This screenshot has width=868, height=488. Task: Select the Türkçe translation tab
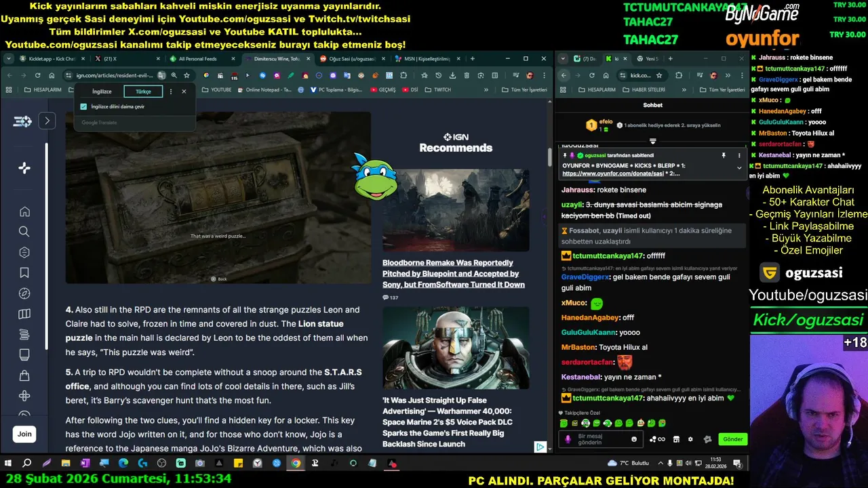click(144, 91)
